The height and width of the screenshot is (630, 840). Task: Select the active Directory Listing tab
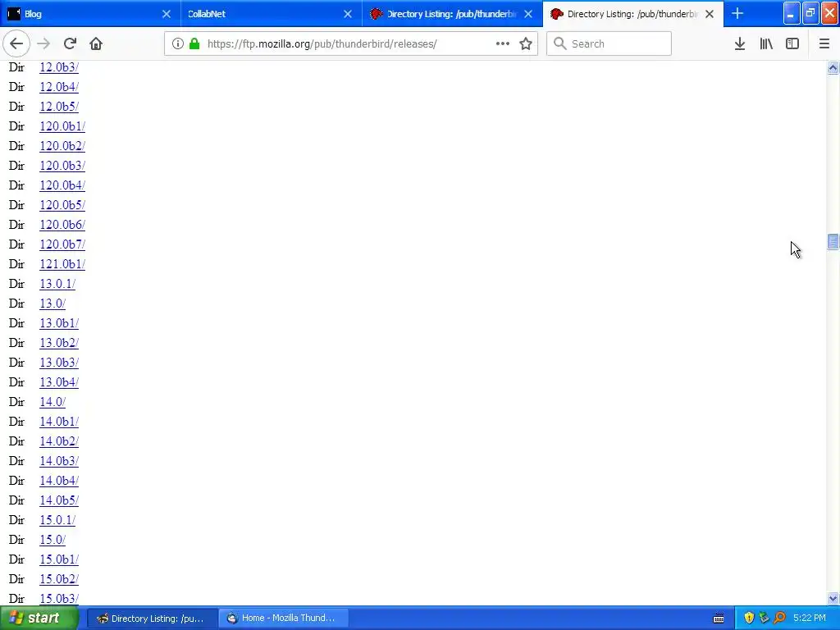coord(632,14)
